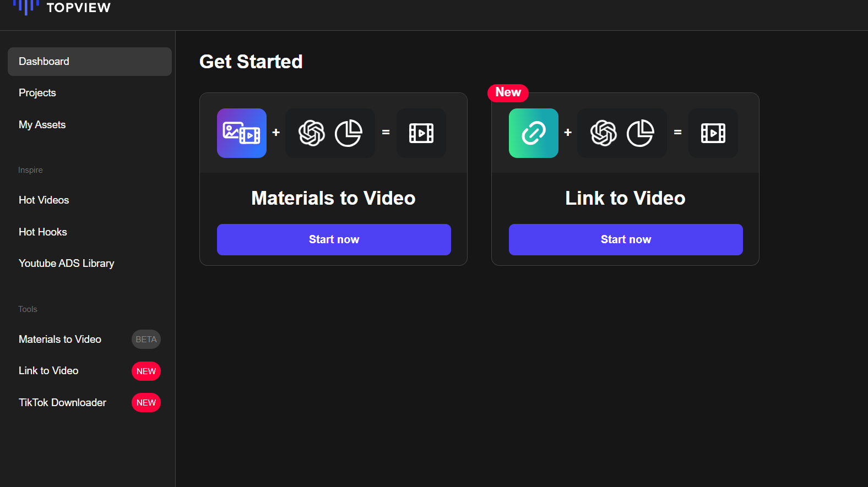This screenshot has width=868, height=487.
Task: Click the NEW badge beside Link to Video
Action: (146, 371)
